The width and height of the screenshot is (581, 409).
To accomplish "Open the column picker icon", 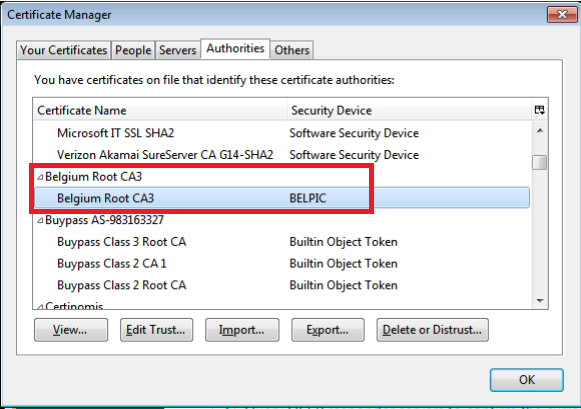I will coord(540,110).
